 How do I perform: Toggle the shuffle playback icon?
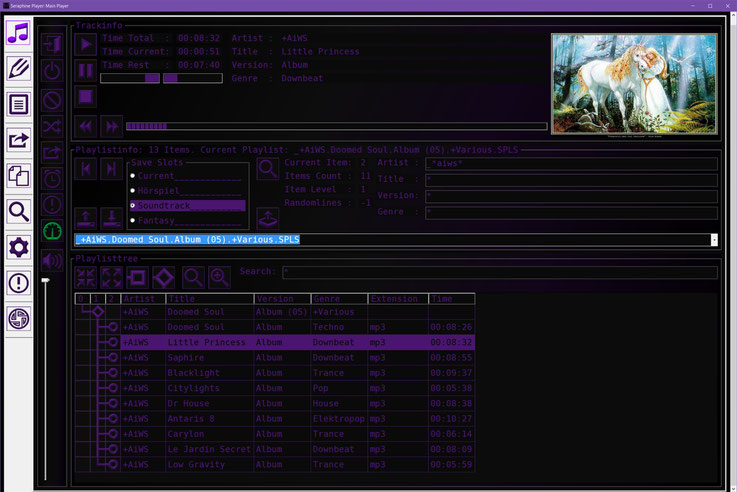tap(53, 125)
